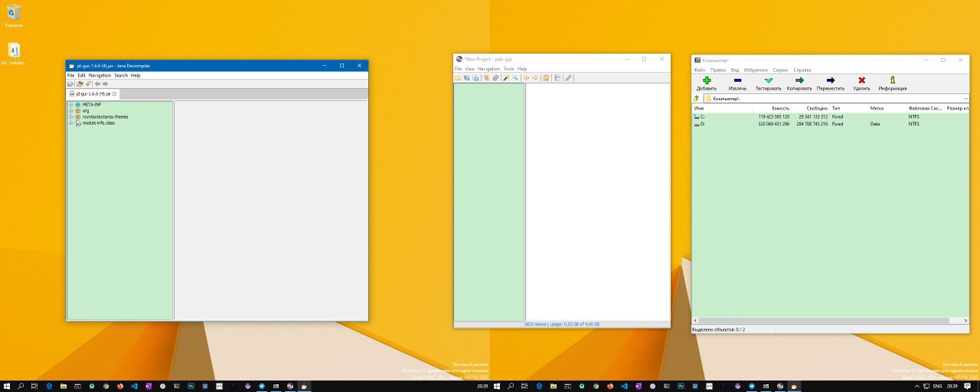Close the jd-gui-1.6.6 (4).jar tab
Viewport: 980px width, 392px height.
point(114,93)
